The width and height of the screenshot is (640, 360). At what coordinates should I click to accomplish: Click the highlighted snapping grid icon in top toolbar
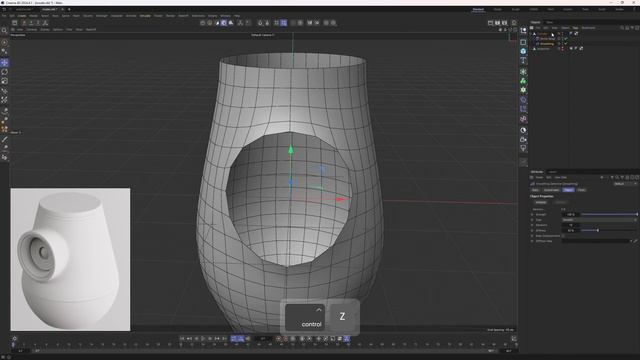(x=284, y=23)
